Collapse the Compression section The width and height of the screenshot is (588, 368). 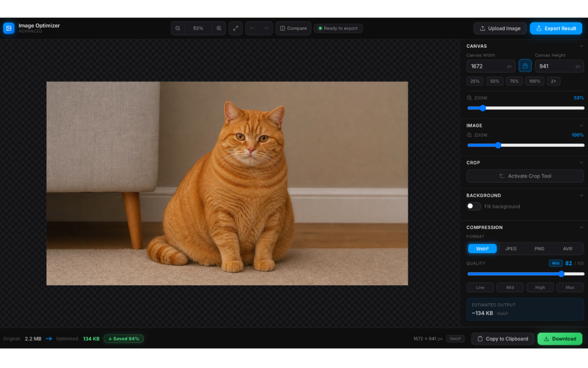[581, 227]
